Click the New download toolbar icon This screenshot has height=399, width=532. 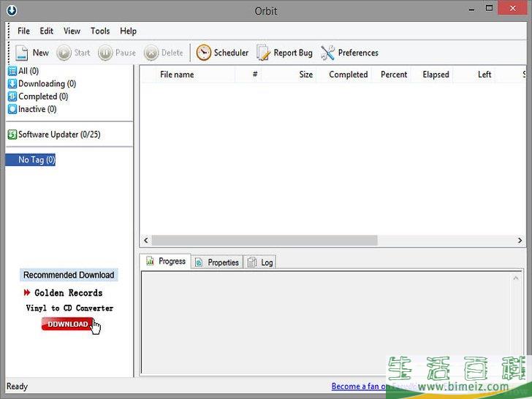coord(22,53)
